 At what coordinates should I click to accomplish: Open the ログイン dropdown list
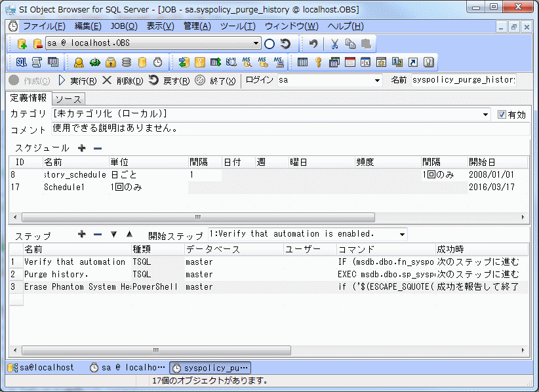tap(377, 80)
